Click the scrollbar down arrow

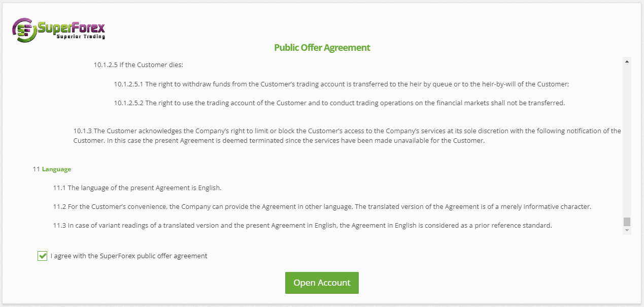627,230
